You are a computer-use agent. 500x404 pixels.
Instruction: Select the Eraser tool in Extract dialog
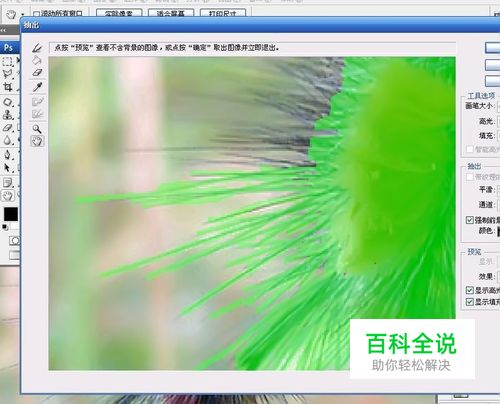coord(37,73)
